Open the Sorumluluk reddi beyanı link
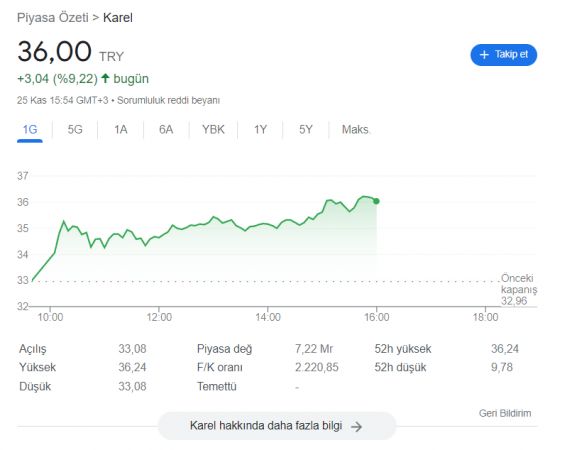 point(168,100)
